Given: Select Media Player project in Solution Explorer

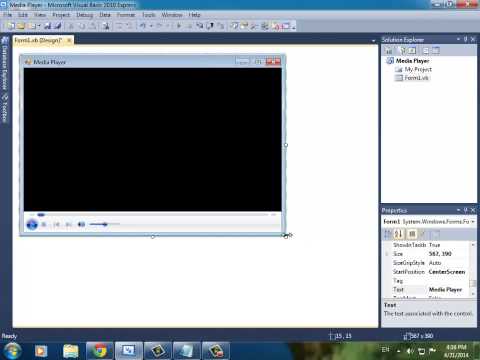Looking at the screenshot, I should click(412, 61).
